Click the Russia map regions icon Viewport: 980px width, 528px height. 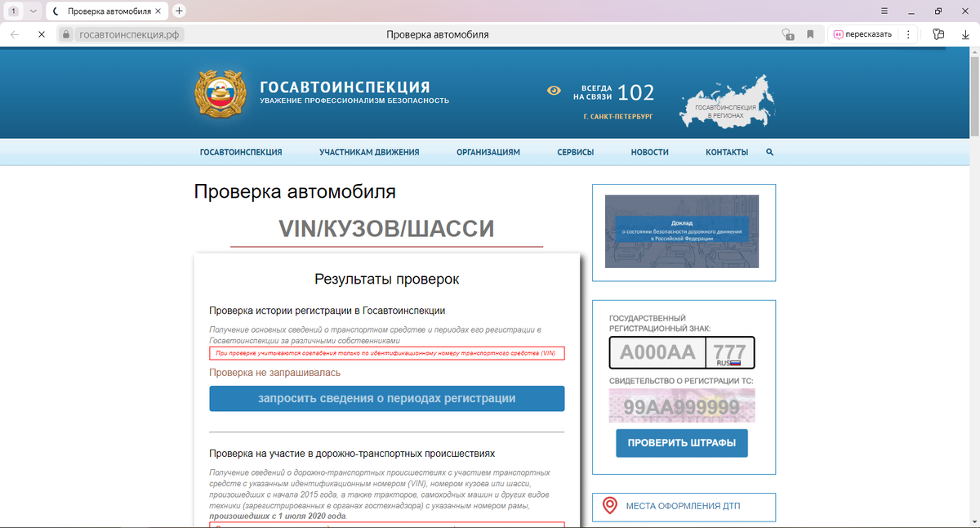pos(725,100)
